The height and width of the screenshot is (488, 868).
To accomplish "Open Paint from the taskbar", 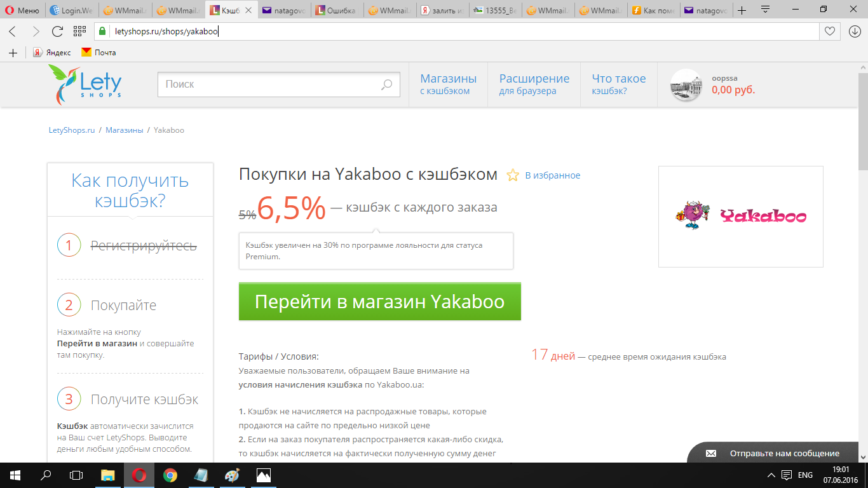I will [232, 475].
